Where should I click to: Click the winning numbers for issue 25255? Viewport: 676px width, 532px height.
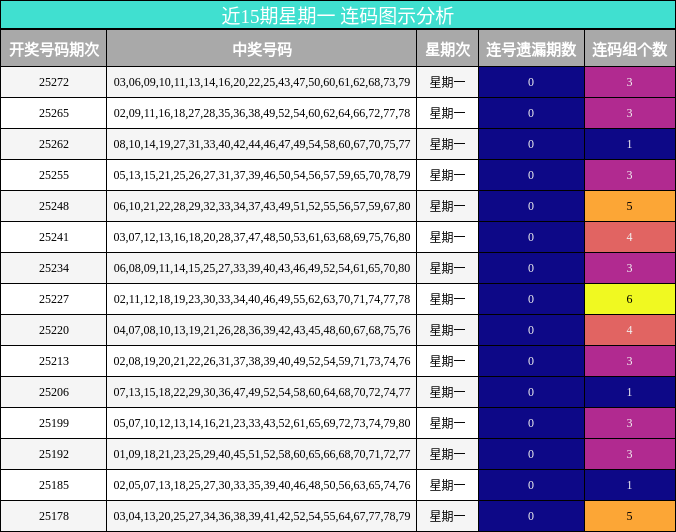(x=262, y=175)
